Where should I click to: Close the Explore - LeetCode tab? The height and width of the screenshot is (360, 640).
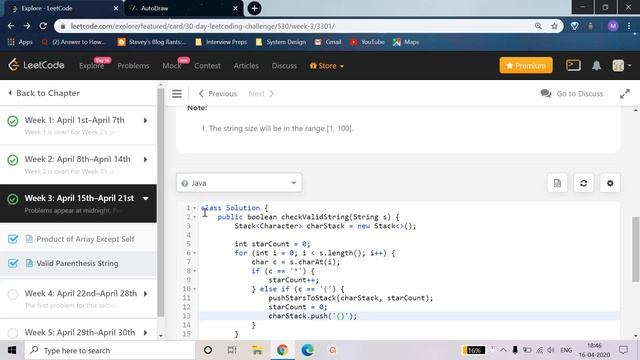coord(116,8)
